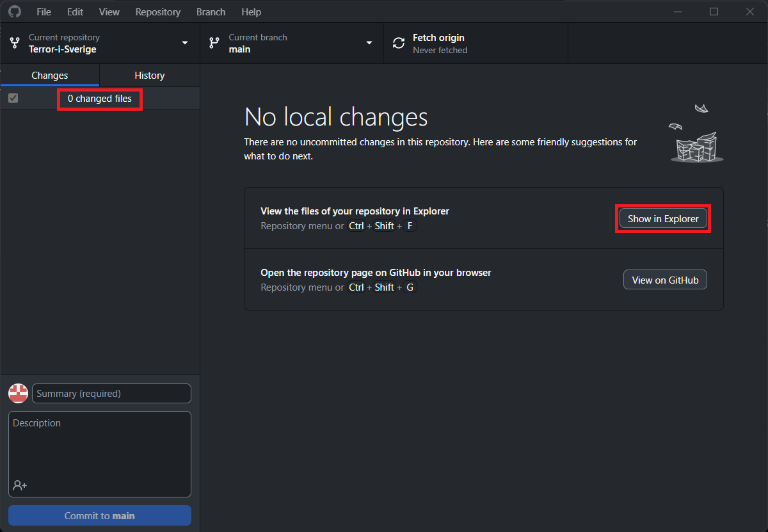Click the branch icon beside Current branch

[x=214, y=44]
